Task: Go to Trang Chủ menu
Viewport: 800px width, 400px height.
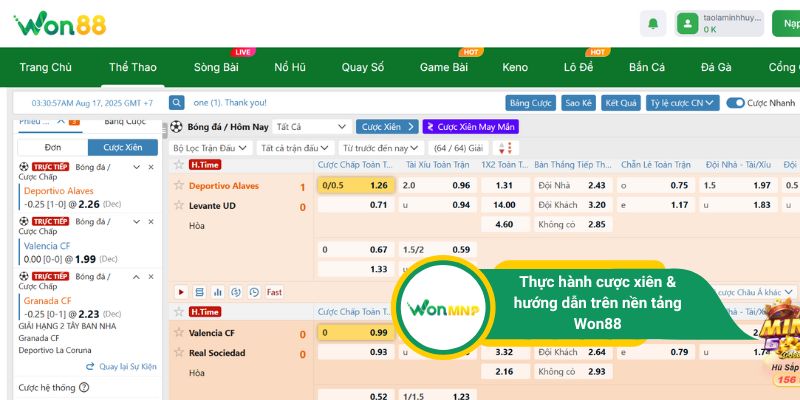Action: click(45, 67)
